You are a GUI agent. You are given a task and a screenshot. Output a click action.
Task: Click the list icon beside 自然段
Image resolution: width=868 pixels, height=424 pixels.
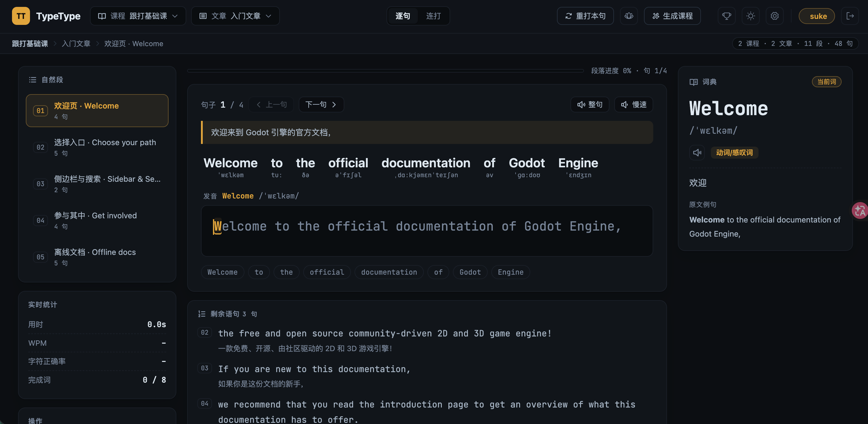pyautogui.click(x=33, y=80)
